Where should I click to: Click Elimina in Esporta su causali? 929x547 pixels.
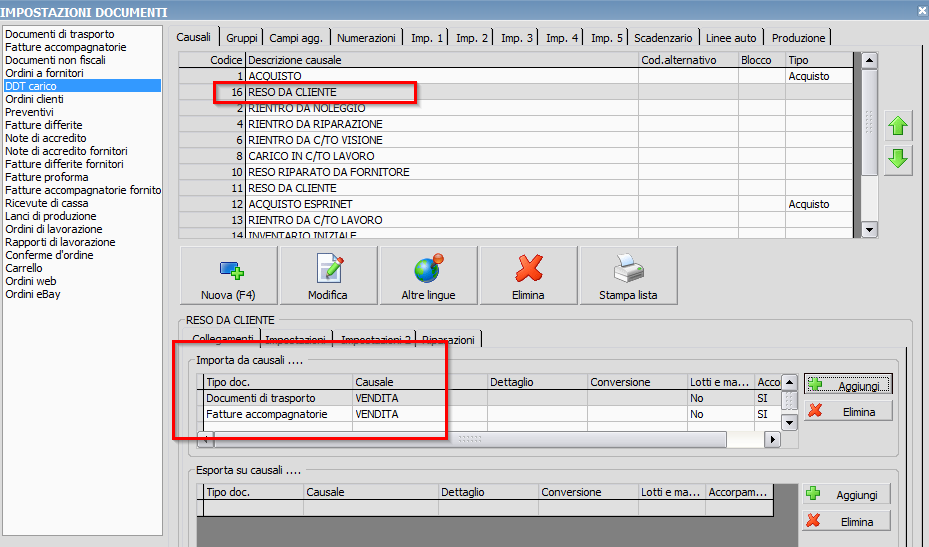[x=847, y=522]
